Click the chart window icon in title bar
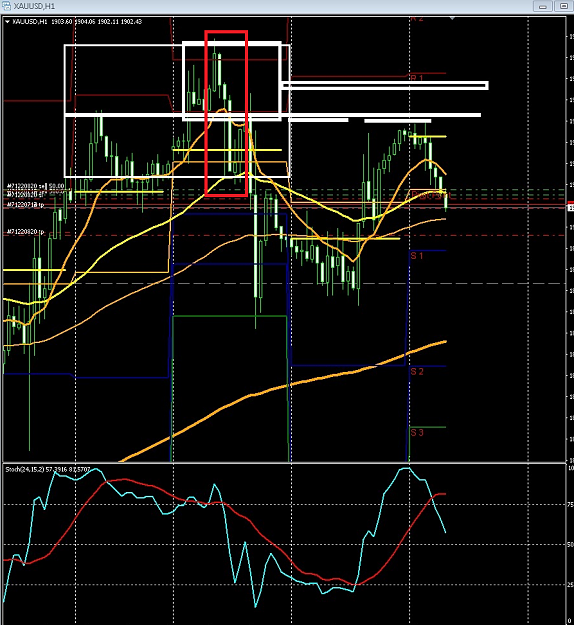The height and width of the screenshot is (625, 574). click(6, 6)
